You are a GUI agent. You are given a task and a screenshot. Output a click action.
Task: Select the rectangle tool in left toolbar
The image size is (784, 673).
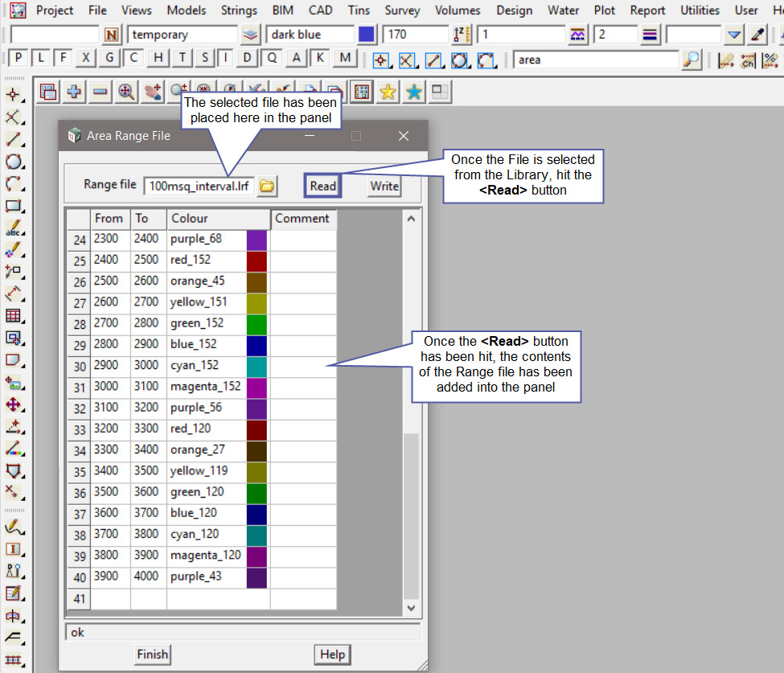(13, 206)
